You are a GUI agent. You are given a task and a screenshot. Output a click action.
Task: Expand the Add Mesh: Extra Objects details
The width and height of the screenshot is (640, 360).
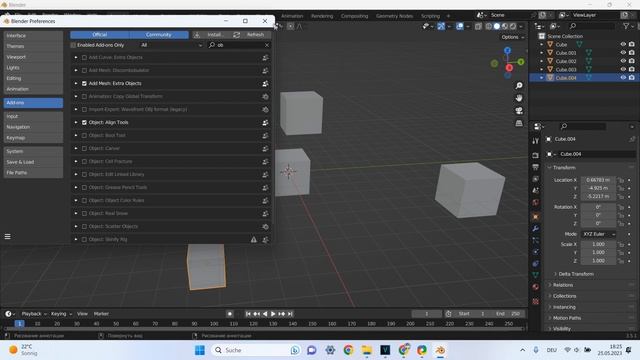76,83
